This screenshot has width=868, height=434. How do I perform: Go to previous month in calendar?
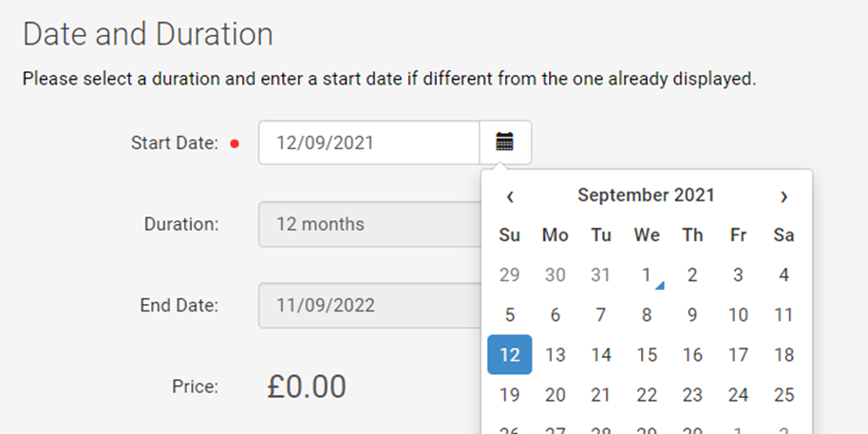pos(510,196)
